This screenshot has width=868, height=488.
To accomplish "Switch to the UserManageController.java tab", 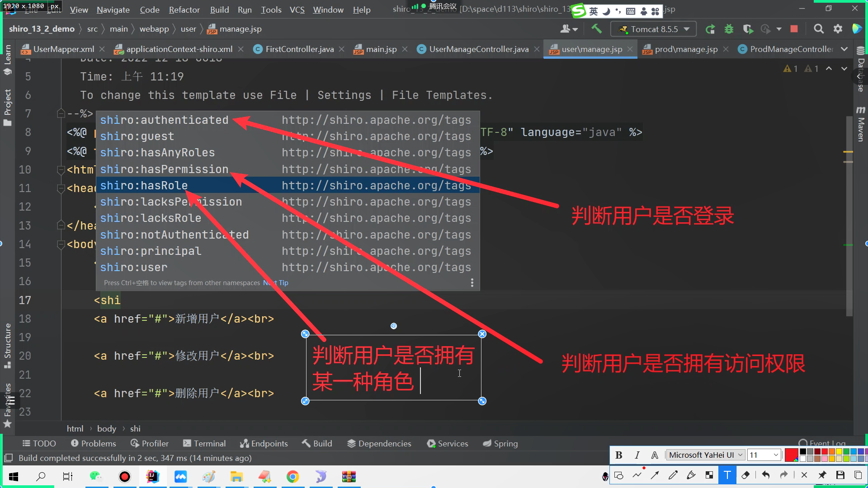I will pyautogui.click(x=478, y=49).
